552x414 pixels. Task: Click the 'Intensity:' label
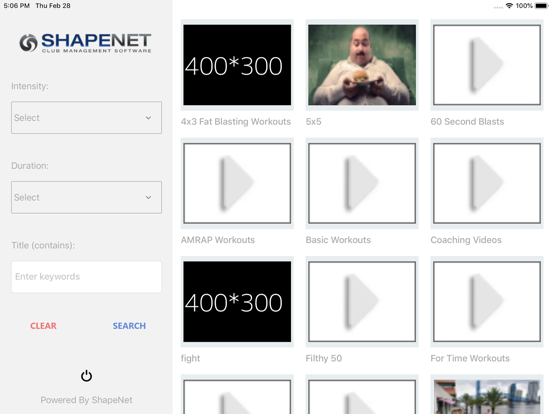click(30, 86)
